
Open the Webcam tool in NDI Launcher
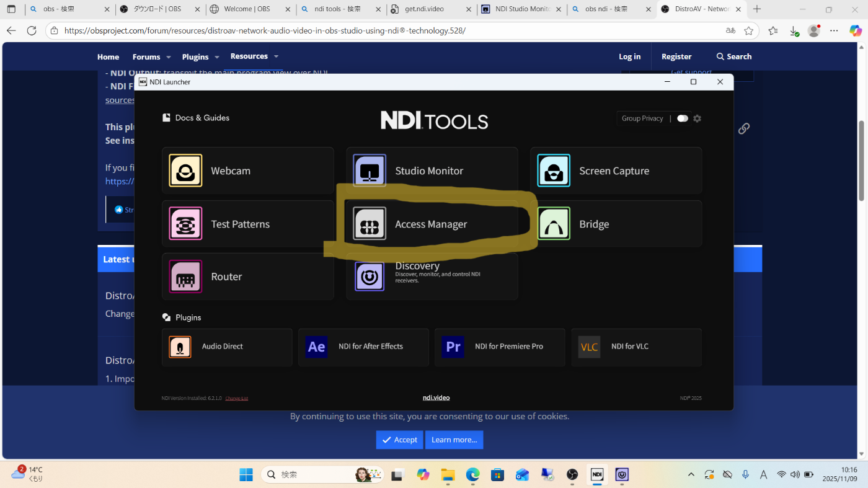pos(248,171)
